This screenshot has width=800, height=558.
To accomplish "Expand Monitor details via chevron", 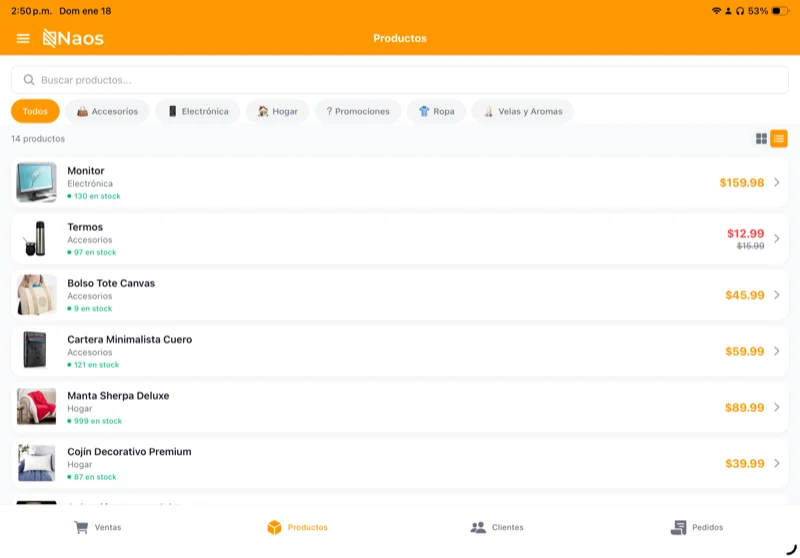I will point(777,183).
